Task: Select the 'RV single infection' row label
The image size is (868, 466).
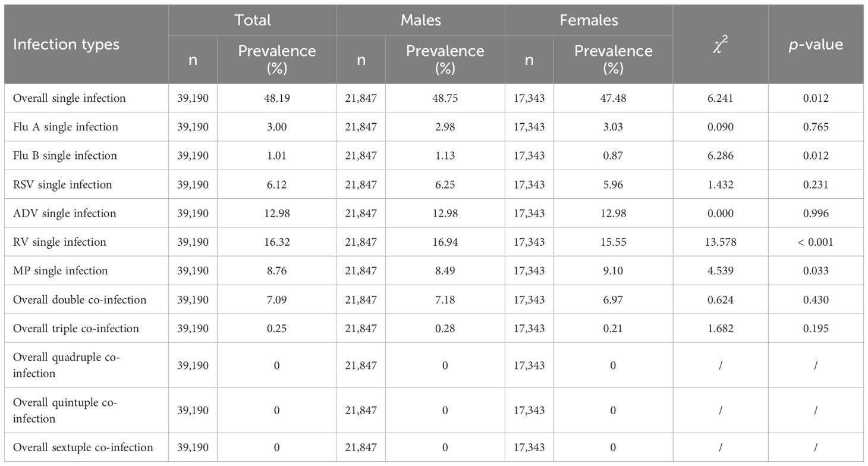Action: 59,242
